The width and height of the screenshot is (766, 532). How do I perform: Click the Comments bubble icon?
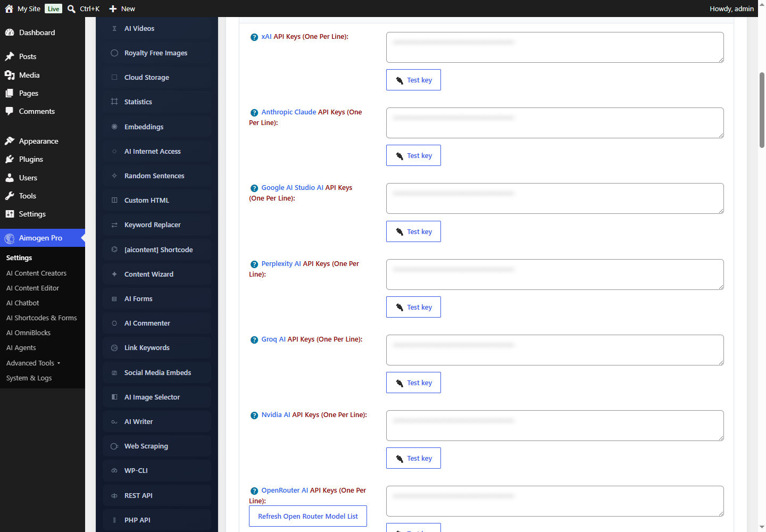pos(10,111)
